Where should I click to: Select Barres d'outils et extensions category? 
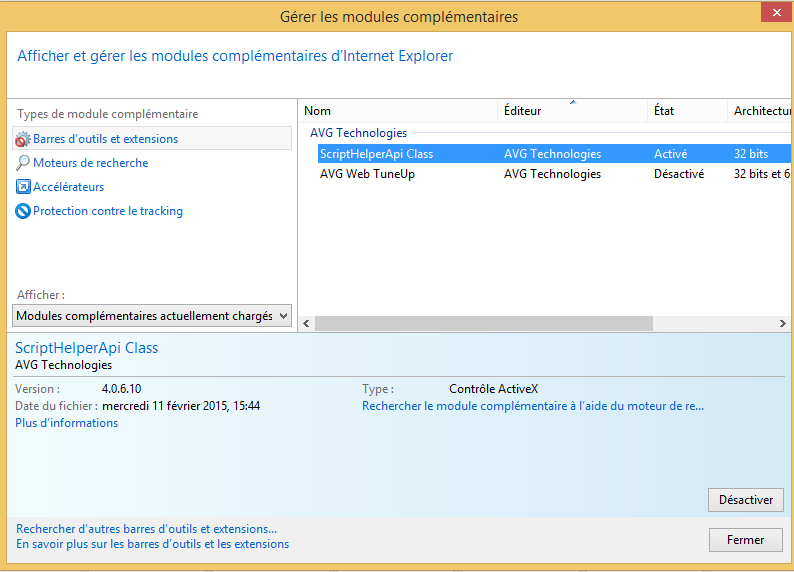(152, 138)
